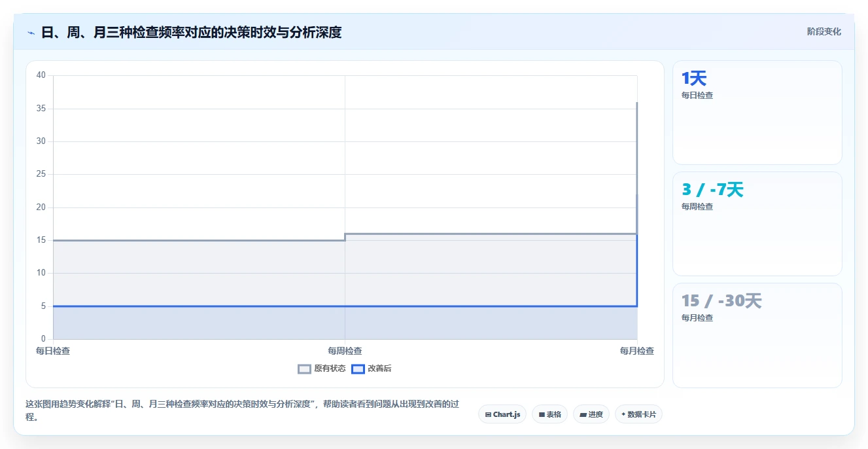Click the 15 / -30天 value text
Image resolution: width=868 pixels, height=449 pixels.
721,301
